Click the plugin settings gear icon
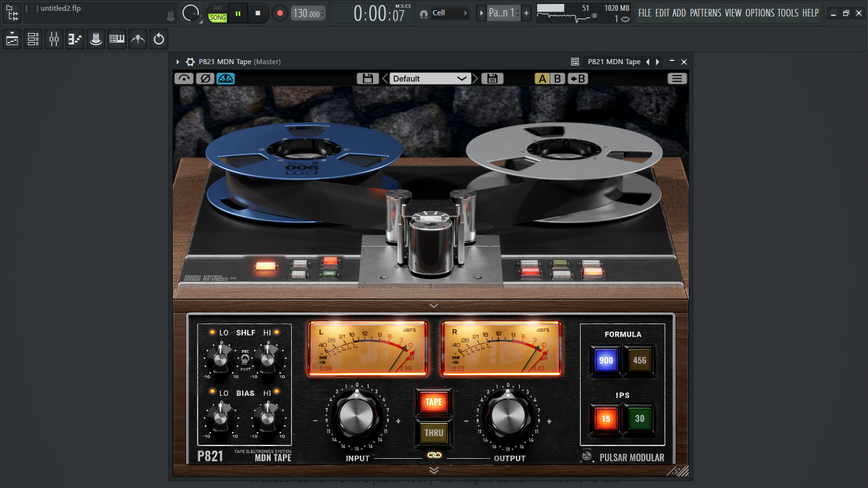The height and width of the screenshot is (488, 868). click(190, 62)
